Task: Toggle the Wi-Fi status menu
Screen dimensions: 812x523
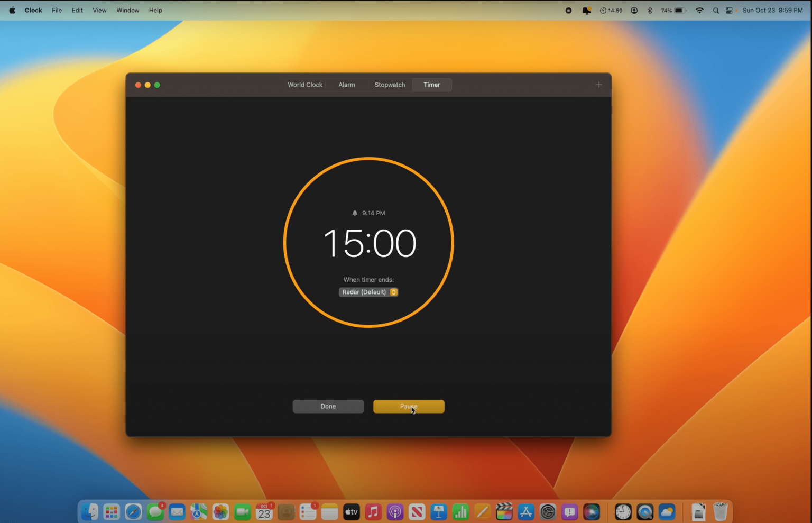Action: coord(699,10)
